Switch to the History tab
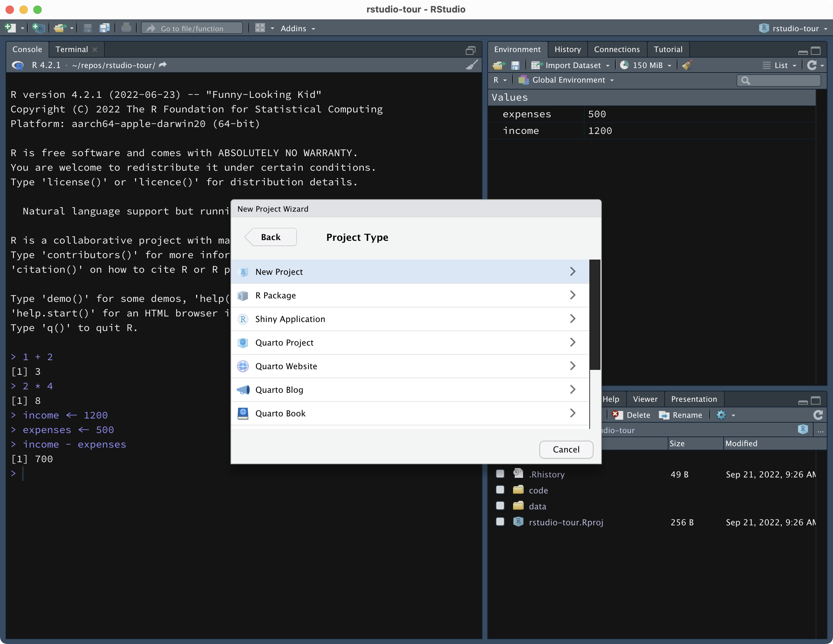Viewport: 833px width, 644px height. click(567, 49)
